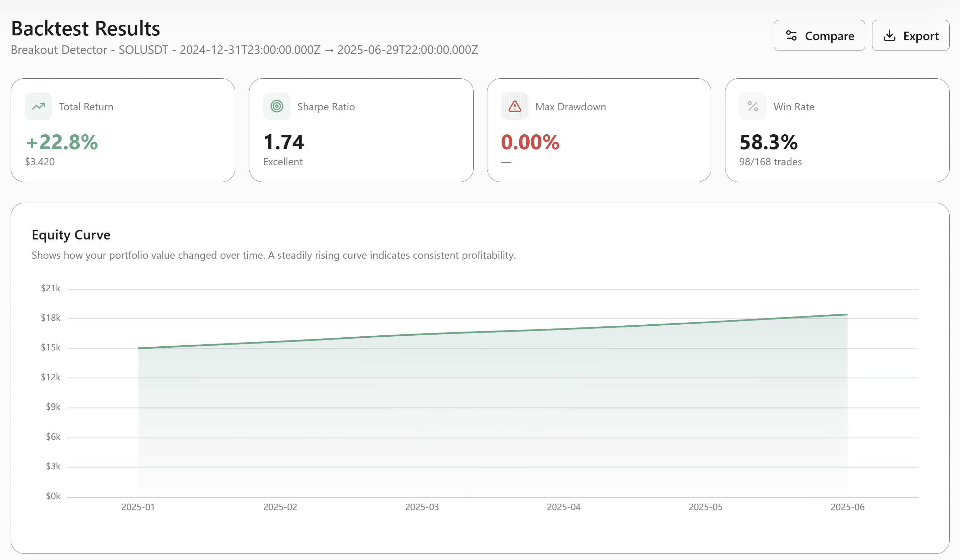Image resolution: width=960 pixels, height=560 pixels.
Task: Click the 2025-03 axis label
Action: pos(422,507)
